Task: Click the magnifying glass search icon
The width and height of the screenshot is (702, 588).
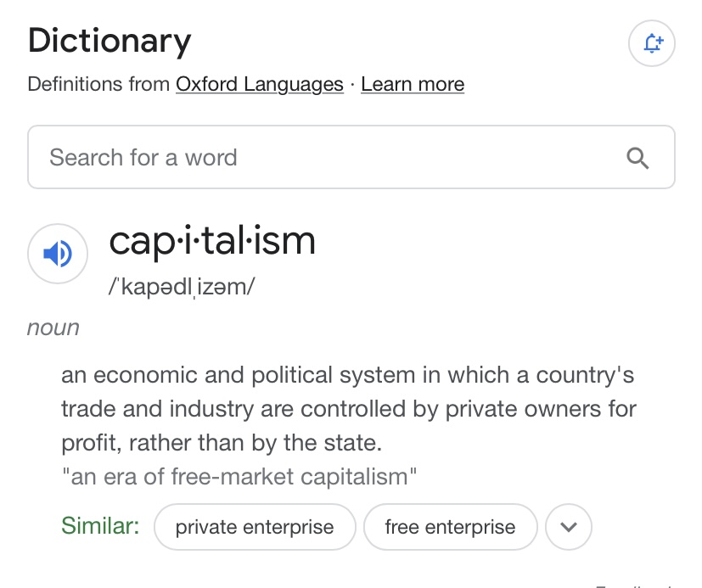Action: click(x=637, y=158)
